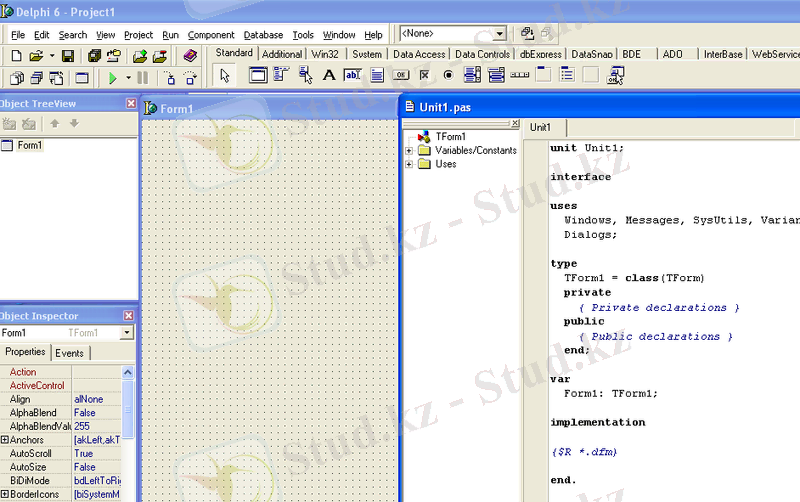Select the RadioButton component in palette
The image size is (800, 502).
(x=447, y=75)
